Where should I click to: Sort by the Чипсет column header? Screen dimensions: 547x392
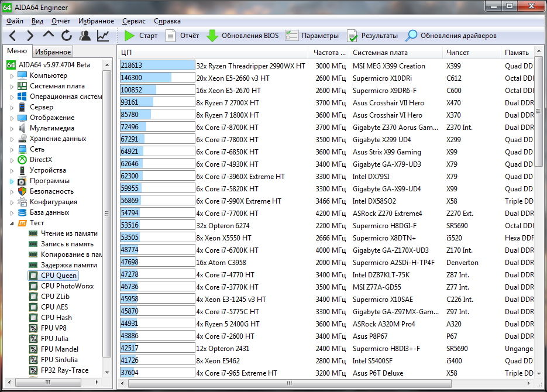click(x=472, y=52)
